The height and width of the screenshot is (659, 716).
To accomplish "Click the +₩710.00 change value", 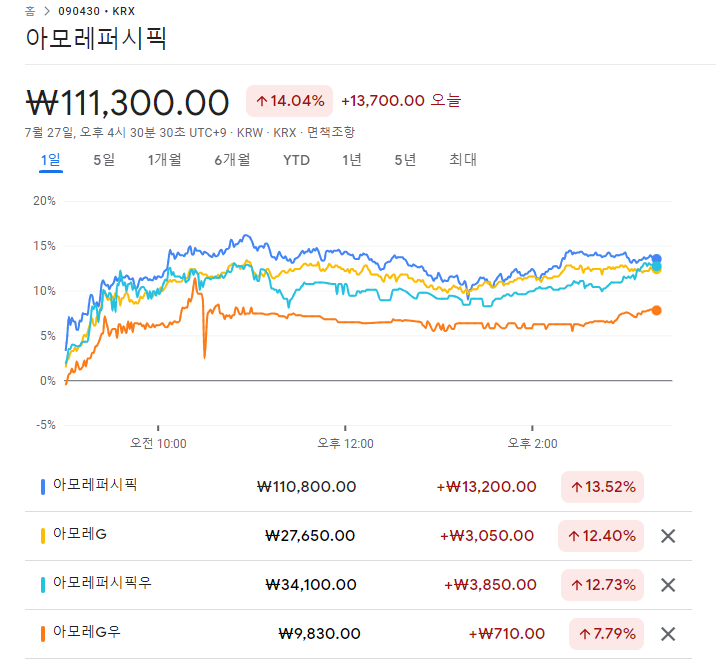I will click(507, 634).
